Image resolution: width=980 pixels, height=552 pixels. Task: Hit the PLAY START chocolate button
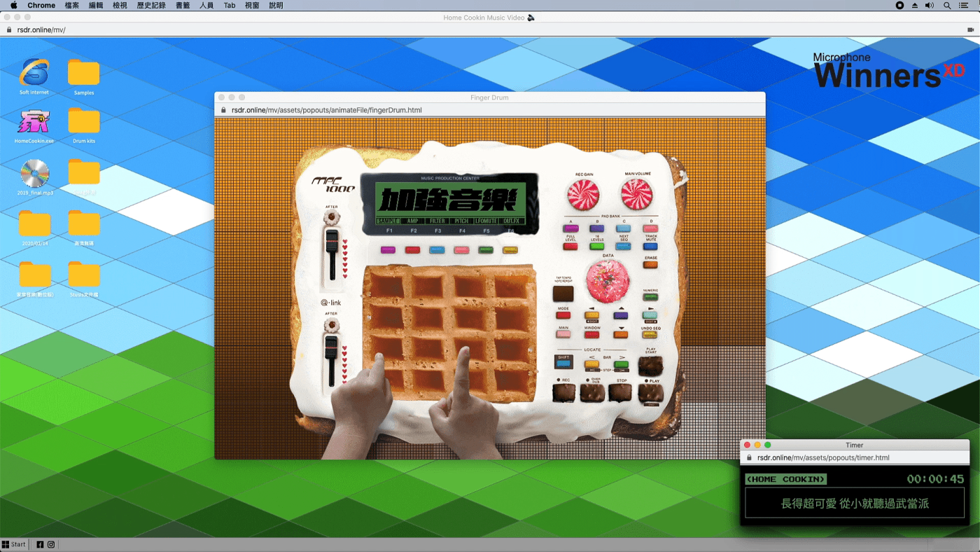[x=651, y=366]
